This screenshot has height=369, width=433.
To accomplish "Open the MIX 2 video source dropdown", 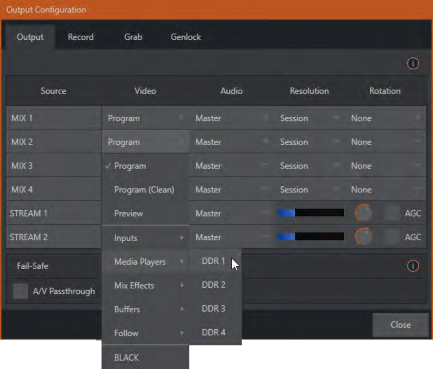I will click(145, 142).
